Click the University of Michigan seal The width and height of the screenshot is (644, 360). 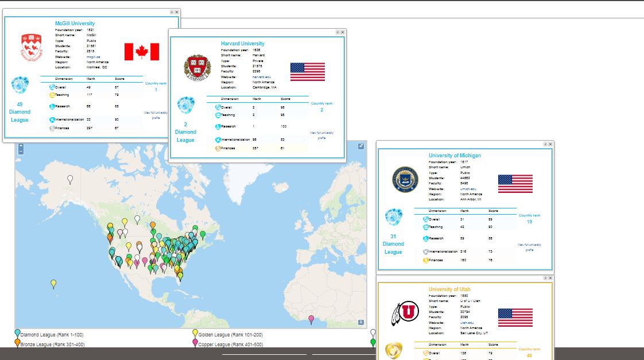[x=405, y=180]
